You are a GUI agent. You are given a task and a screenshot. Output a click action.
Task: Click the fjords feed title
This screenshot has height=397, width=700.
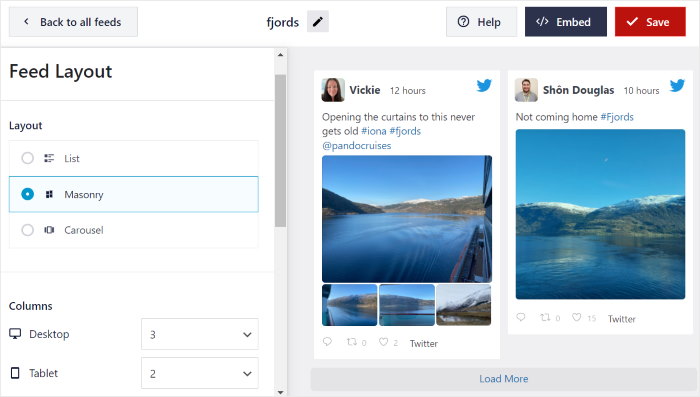point(283,22)
